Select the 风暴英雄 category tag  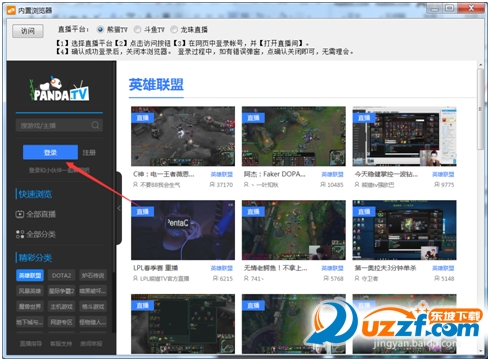[x=30, y=291]
